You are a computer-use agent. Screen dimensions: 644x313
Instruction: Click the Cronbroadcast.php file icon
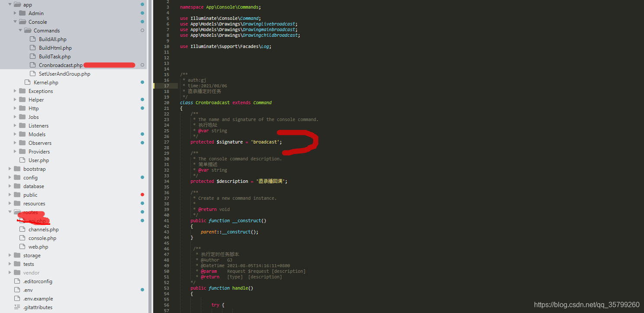click(x=33, y=65)
